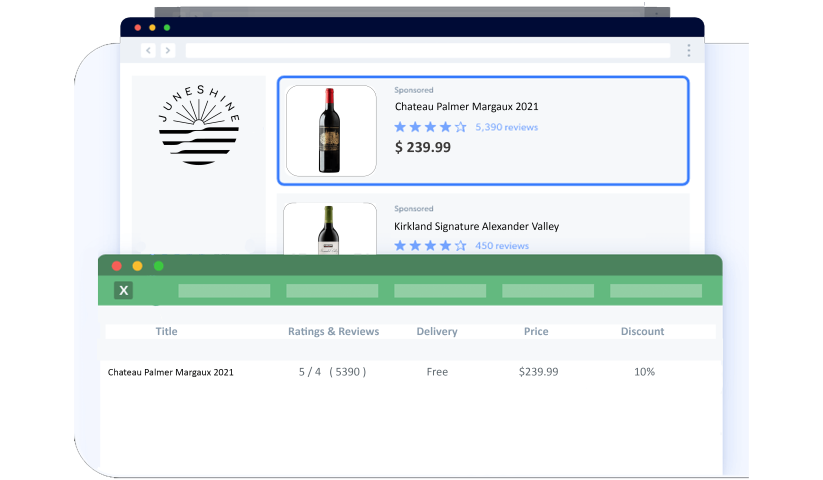
Task: Click the Sponsored label above Chateau Palmer
Action: (414, 90)
